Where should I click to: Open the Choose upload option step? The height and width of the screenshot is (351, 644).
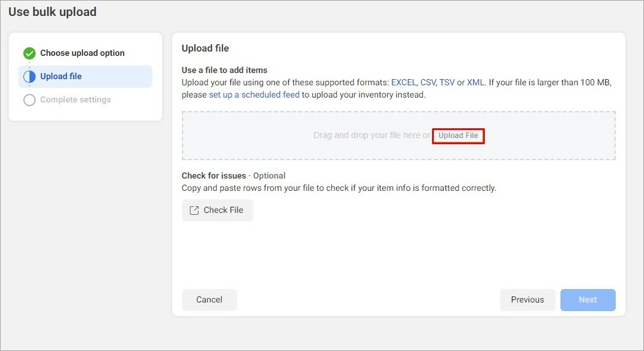(x=82, y=53)
